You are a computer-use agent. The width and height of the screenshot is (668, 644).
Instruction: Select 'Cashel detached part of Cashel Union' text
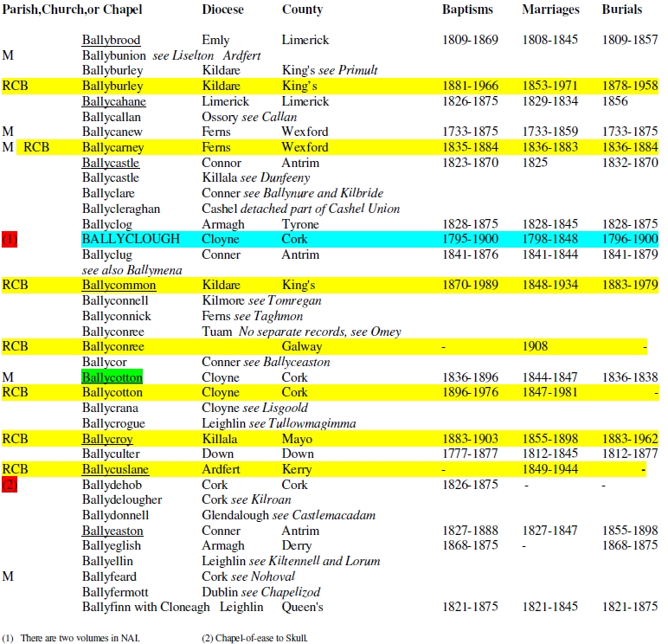[301, 209]
